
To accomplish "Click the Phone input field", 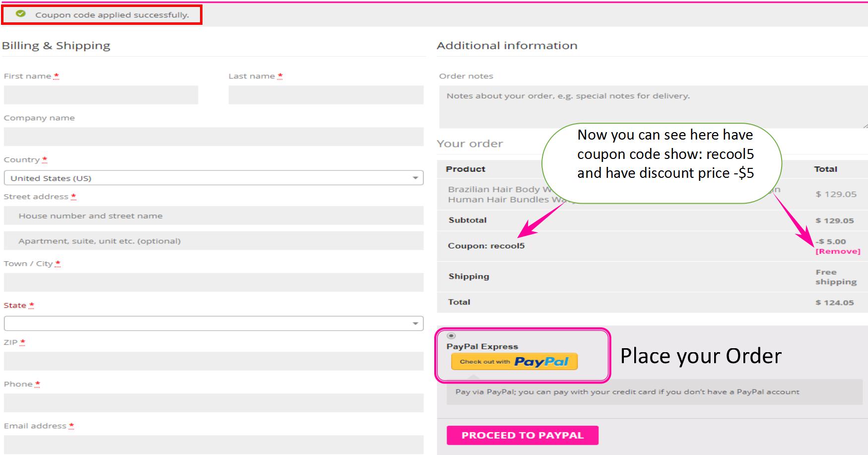I will [x=213, y=403].
